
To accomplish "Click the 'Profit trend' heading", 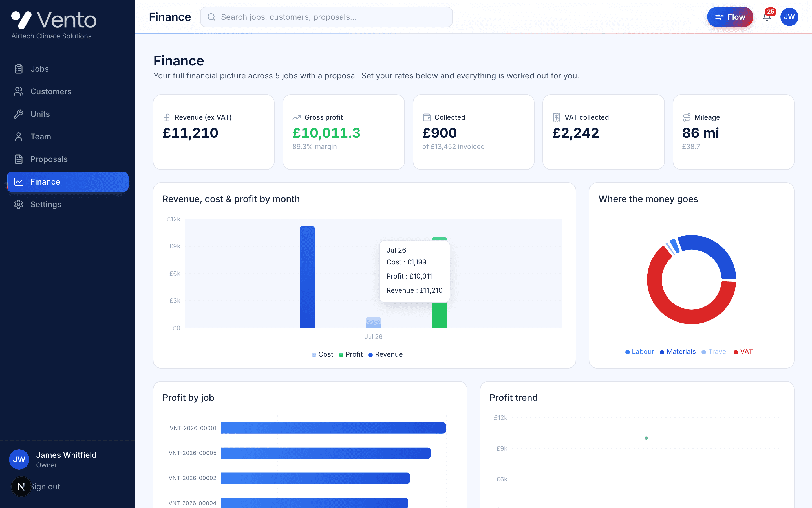I will tap(513, 398).
